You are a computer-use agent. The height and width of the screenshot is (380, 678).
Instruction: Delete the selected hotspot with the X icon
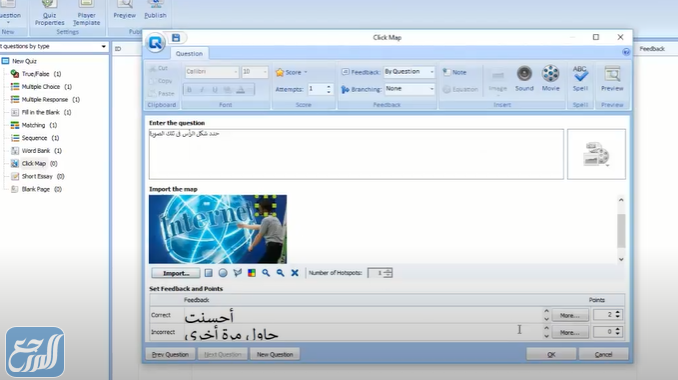tap(295, 273)
